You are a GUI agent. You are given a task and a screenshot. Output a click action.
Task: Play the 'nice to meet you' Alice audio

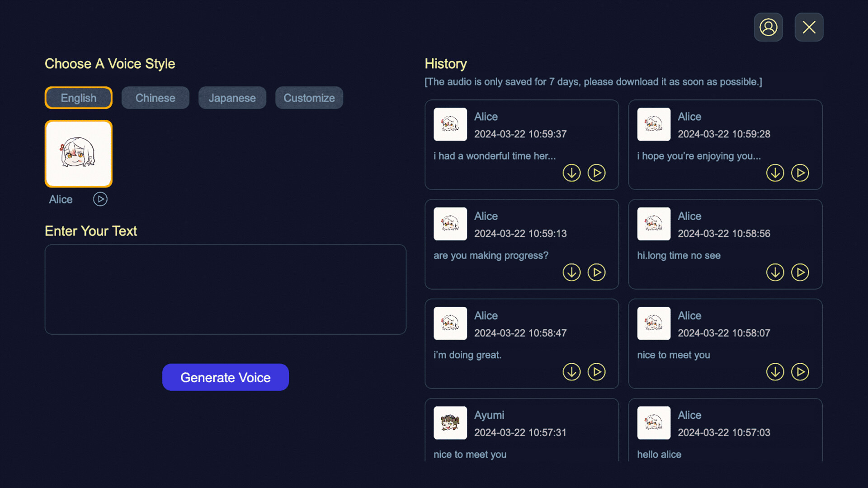point(800,371)
